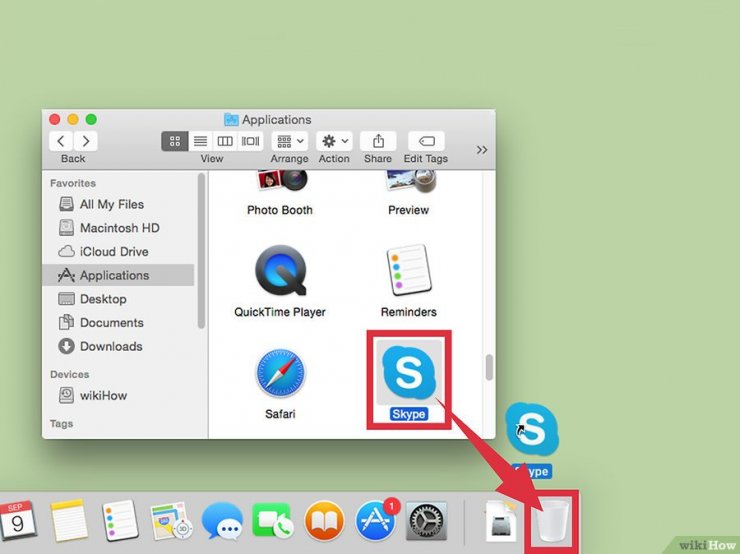This screenshot has width=740, height=554.
Task: Click the Share toolbar button
Action: pos(378,142)
